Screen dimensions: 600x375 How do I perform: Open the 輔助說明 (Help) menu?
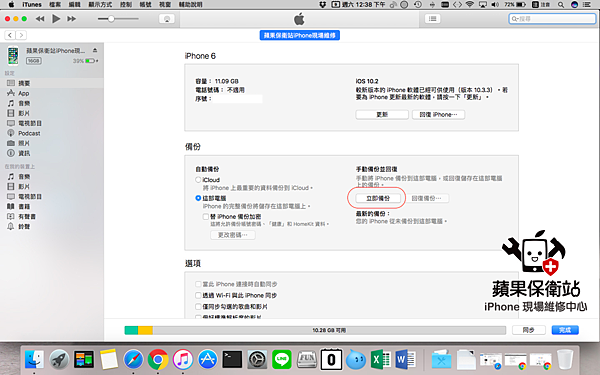coord(191,5)
